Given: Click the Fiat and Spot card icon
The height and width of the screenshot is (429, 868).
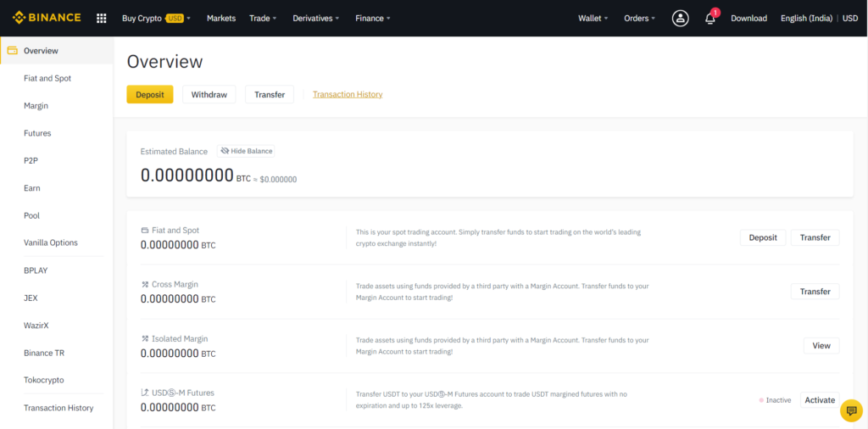Looking at the screenshot, I should pyautogui.click(x=144, y=231).
